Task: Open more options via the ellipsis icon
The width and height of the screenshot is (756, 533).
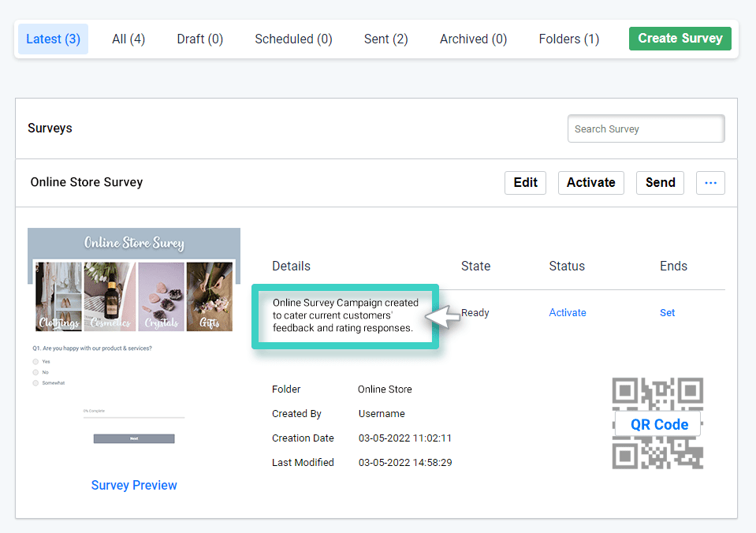Action: (709, 182)
